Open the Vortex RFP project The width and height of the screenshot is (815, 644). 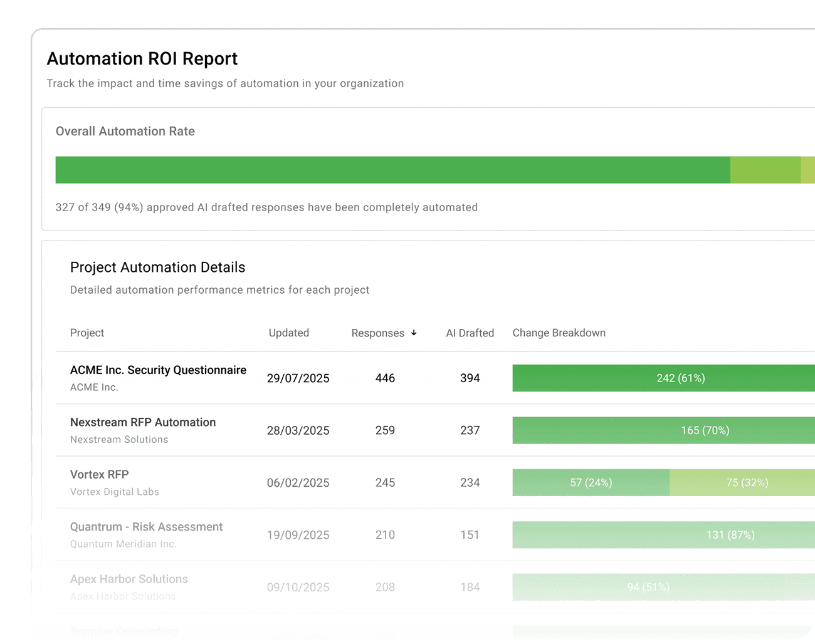click(100, 474)
